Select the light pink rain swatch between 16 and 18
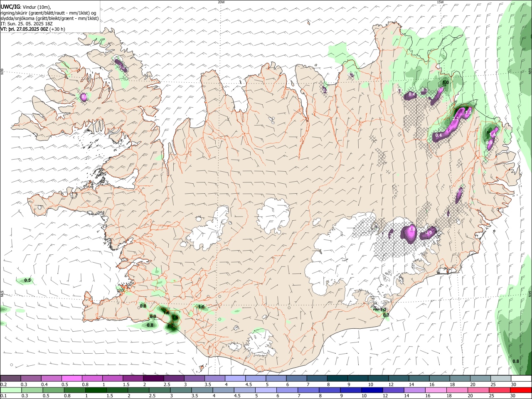Viewport: 532px width, 399px height. click(435, 390)
